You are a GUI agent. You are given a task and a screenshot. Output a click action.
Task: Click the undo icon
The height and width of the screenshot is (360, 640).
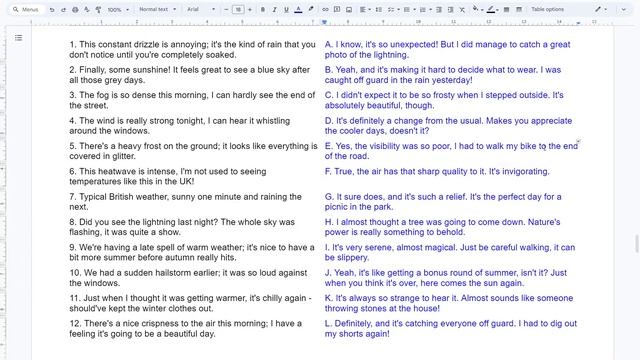(52, 9)
